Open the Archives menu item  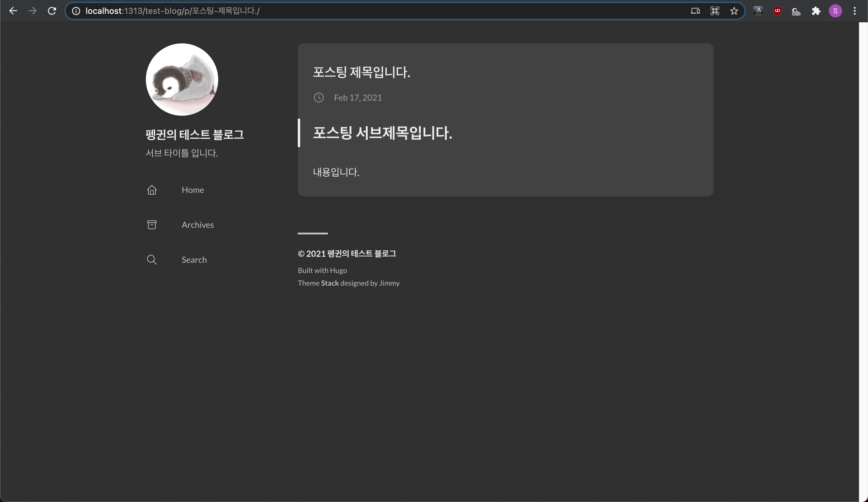click(x=197, y=225)
